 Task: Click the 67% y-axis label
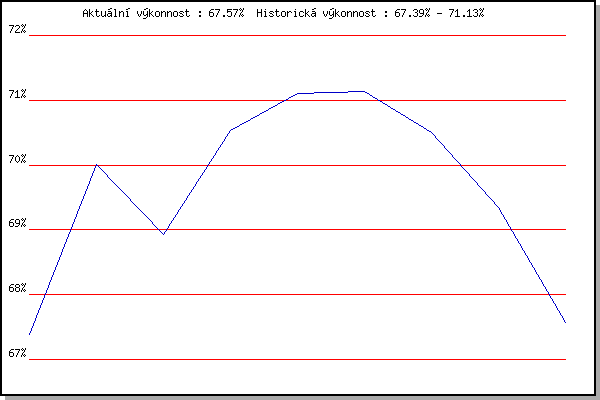(x=17, y=353)
